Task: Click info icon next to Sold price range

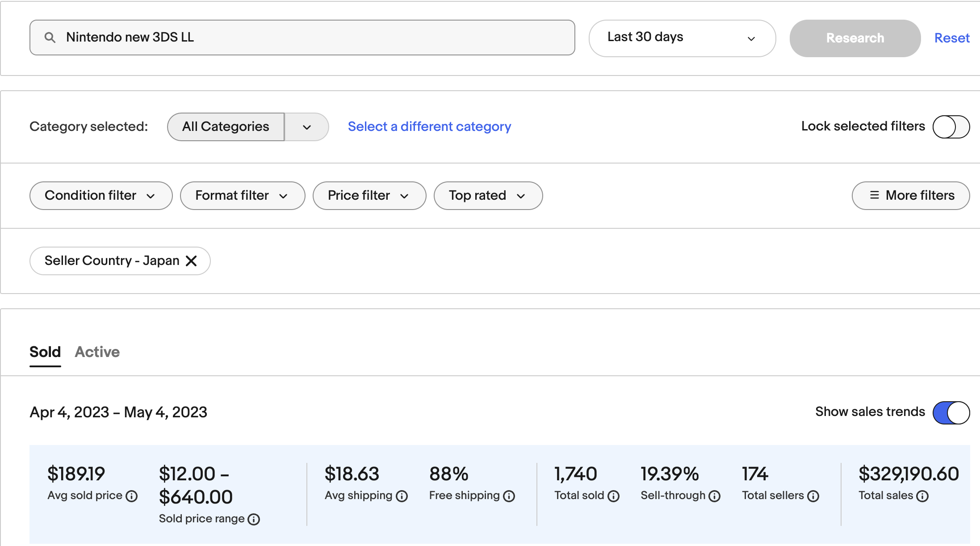Action: [x=254, y=520]
